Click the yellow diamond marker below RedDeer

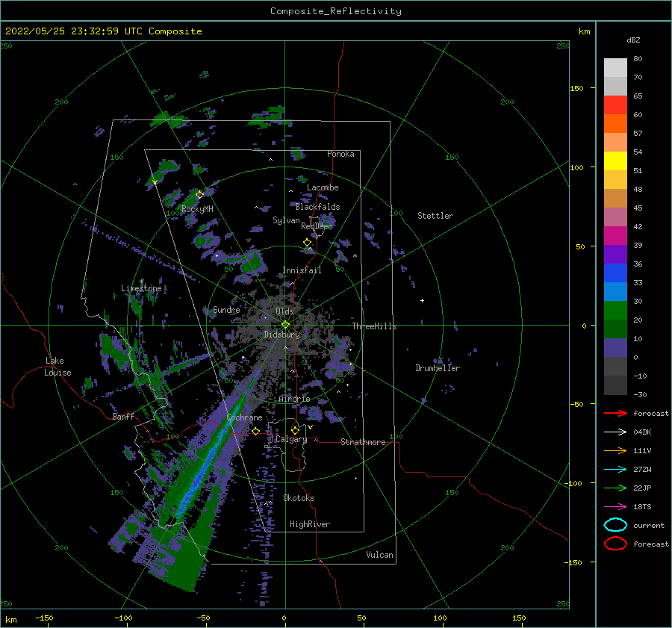[308, 243]
